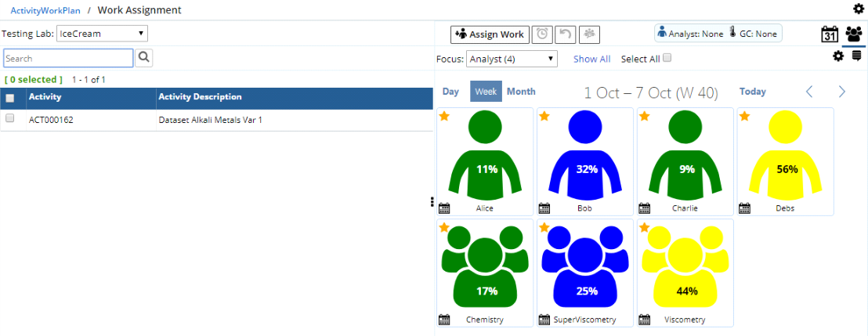Switch to the Day view tab
The height and width of the screenshot is (336, 868).
[450, 92]
